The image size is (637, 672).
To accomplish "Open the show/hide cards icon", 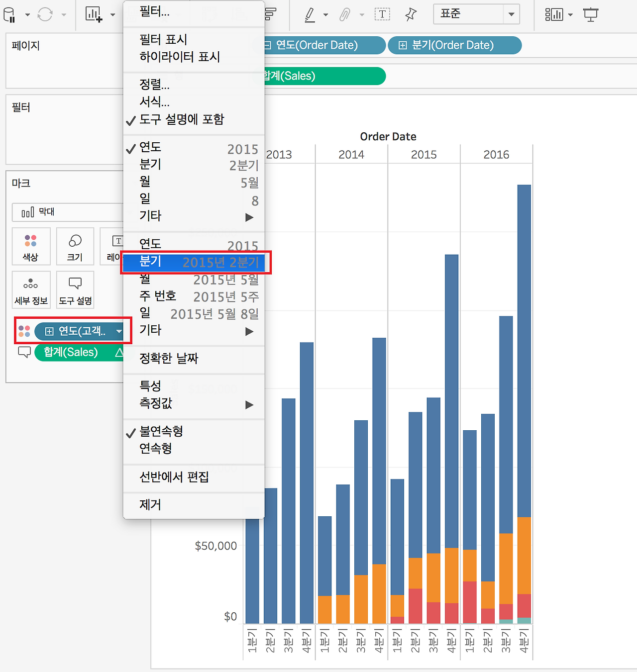I will coord(554,14).
